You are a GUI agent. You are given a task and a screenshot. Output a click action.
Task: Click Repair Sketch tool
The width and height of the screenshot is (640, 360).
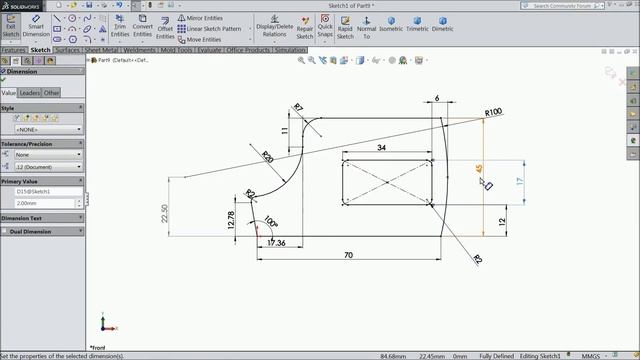tap(304, 28)
